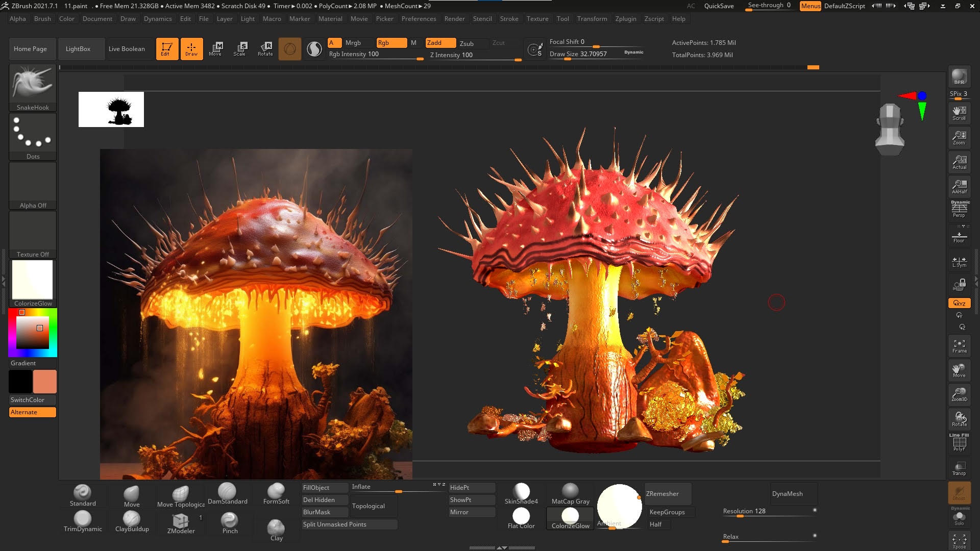Image resolution: width=980 pixels, height=551 pixels.
Task: Select the Scale transform tool
Action: (240, 48)
